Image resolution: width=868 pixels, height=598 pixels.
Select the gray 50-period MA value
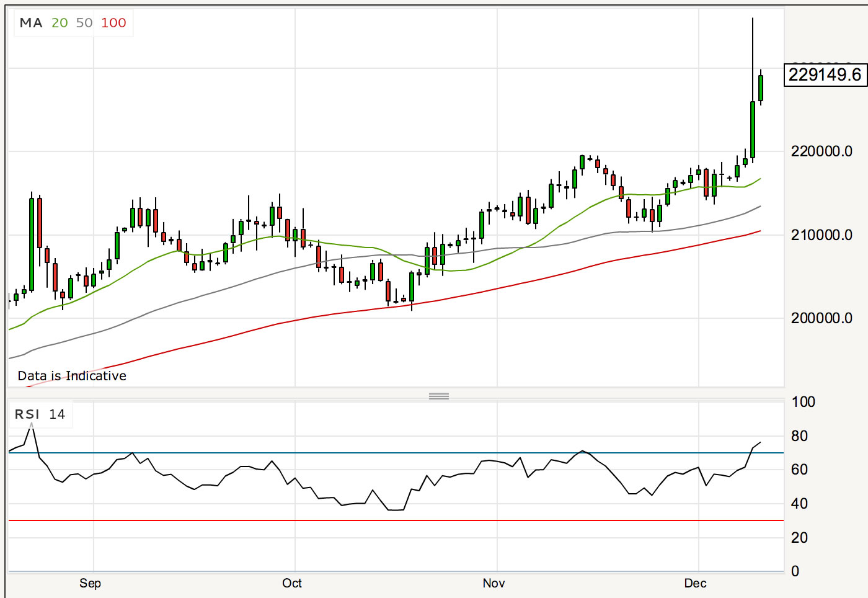84,23
